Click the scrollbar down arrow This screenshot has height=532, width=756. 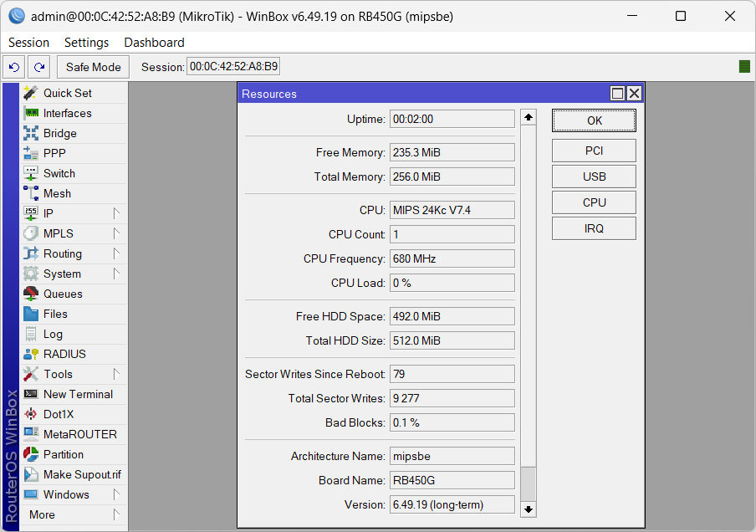pos(529,509)
